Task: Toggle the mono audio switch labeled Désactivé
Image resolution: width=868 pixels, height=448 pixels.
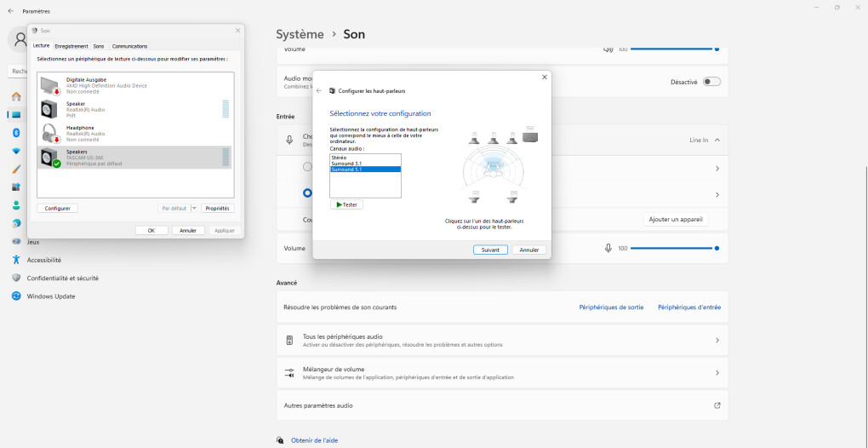Action: (x=711, y=82)
